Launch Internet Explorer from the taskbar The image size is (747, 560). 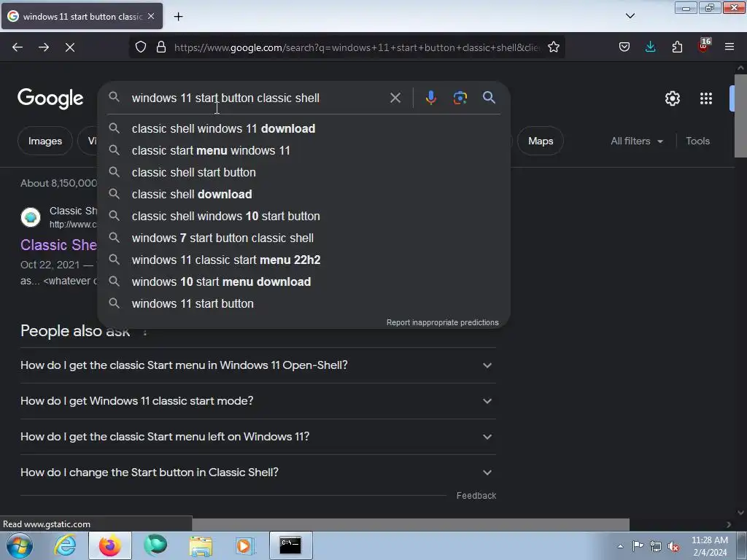tap(65, 545)
